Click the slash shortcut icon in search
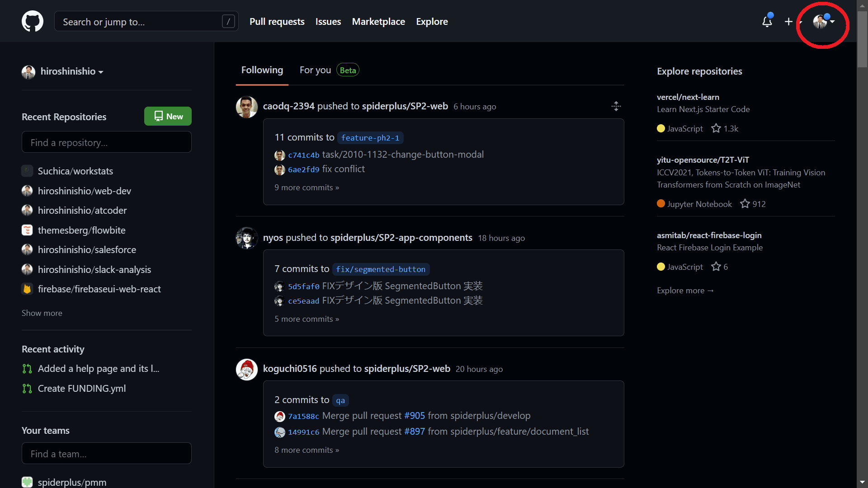The height and width of the screenshot is (488, 868). [228, 21]
